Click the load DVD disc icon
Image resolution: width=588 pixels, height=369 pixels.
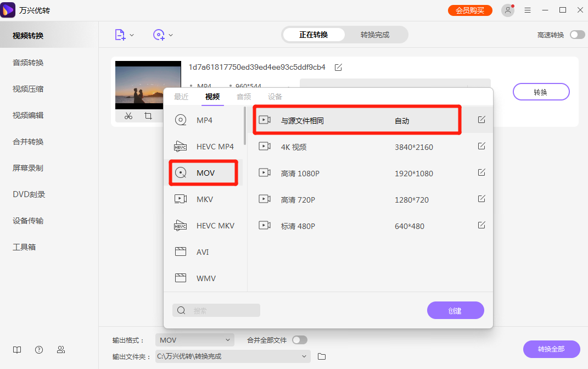[160, 35]
